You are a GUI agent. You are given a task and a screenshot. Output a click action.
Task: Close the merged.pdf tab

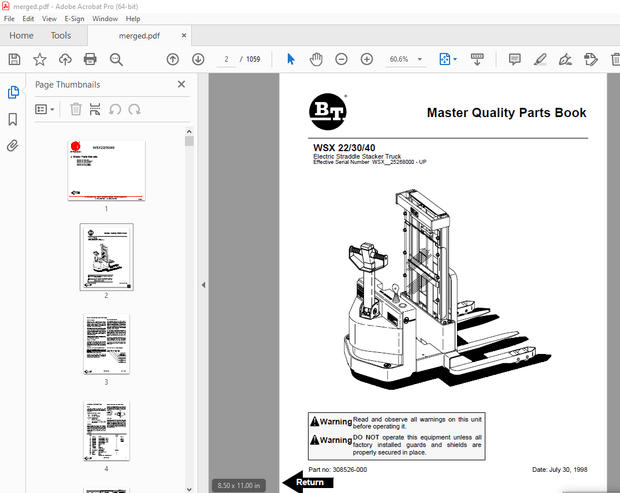[184, 36]
